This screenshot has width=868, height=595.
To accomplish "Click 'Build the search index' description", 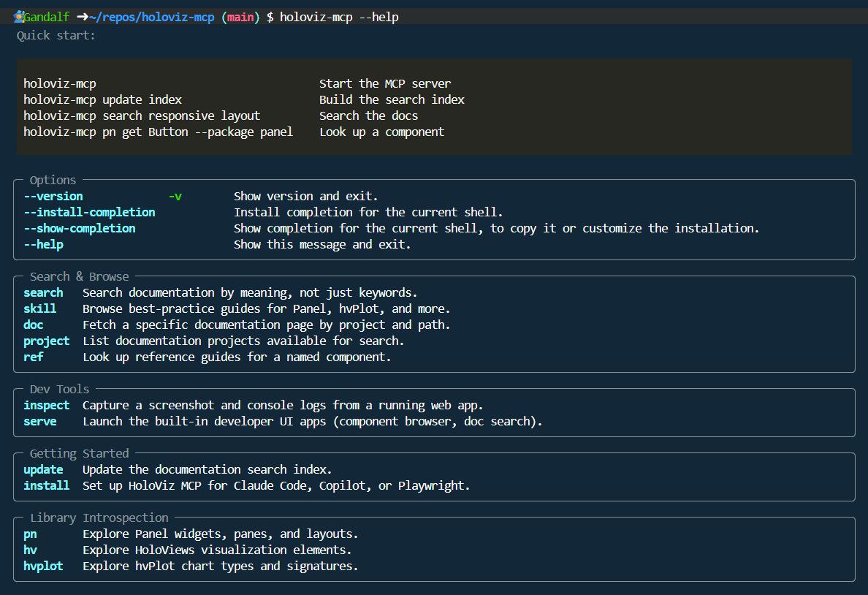I will click(392, 99).
